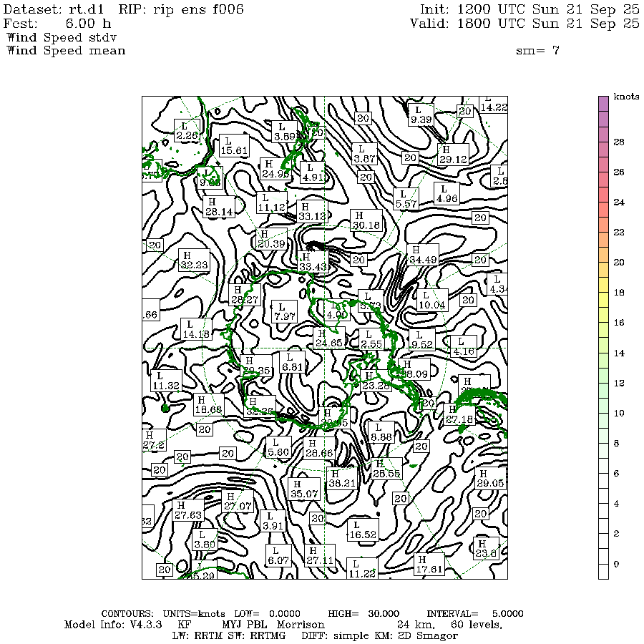Select the 'H 34.49' high label
This screenshot has height=644, width=644.
coord(423,255)
